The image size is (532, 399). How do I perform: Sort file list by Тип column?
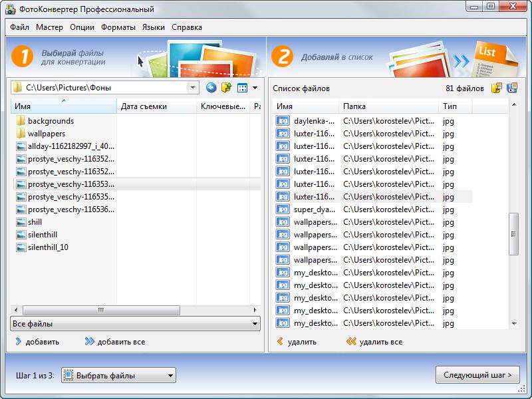455,106
